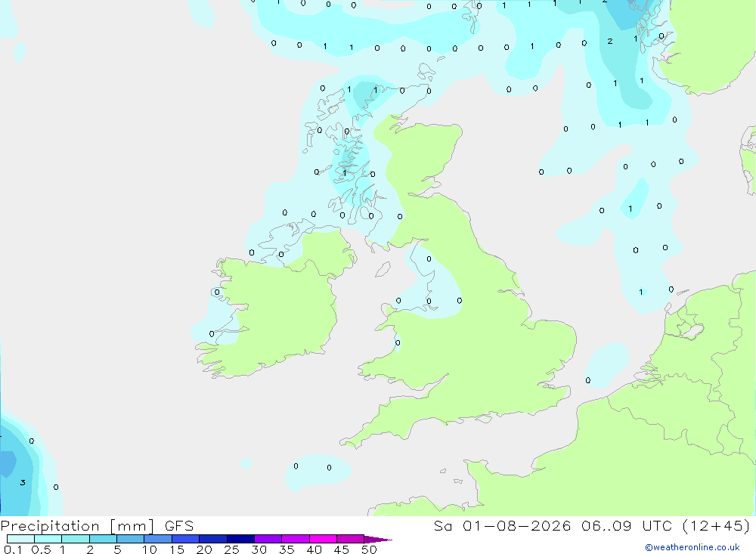Screen dimensions: 756x554
Task: Pick the 25–30 mm navy legend swatch
Action: pos(240,539)
